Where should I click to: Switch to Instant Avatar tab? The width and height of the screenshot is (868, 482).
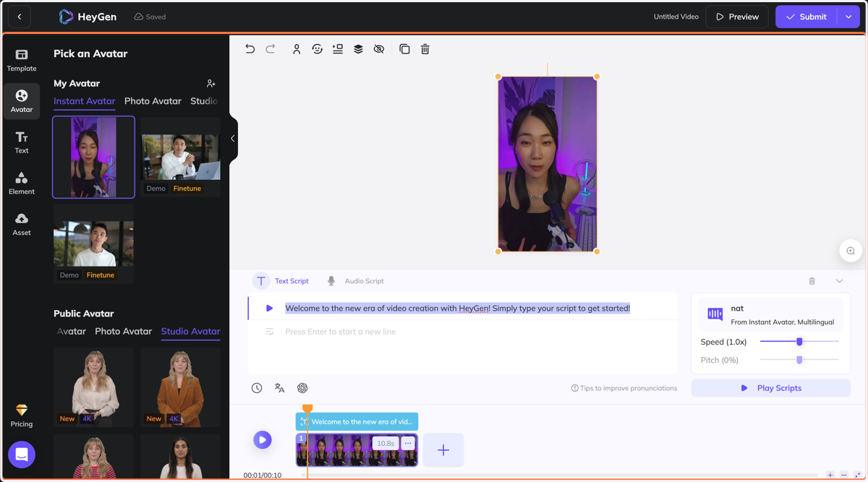click(85, 101)
